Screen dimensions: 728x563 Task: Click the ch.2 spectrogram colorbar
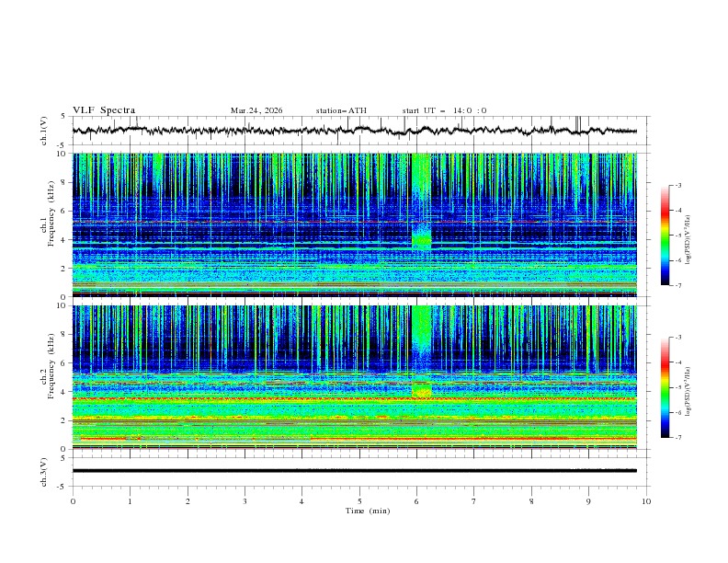(665, 387)
